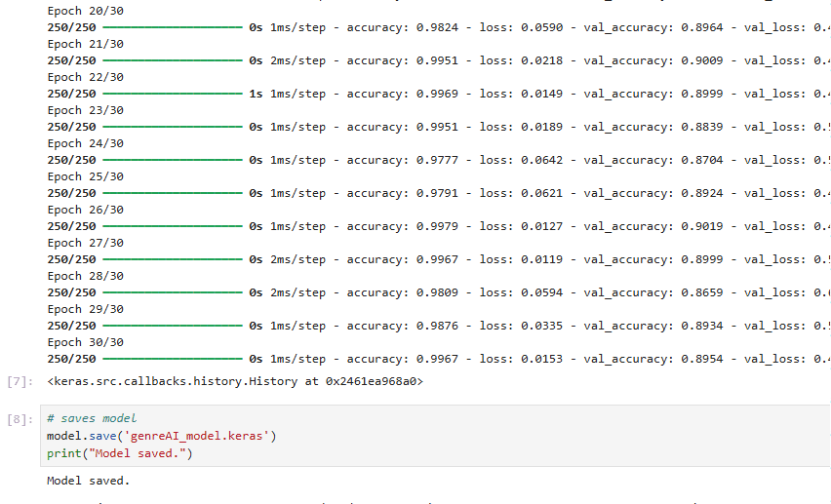Click the Epoch 30/30 progress bar
Viewport: 831px width, 504px height.
(173, 359)
